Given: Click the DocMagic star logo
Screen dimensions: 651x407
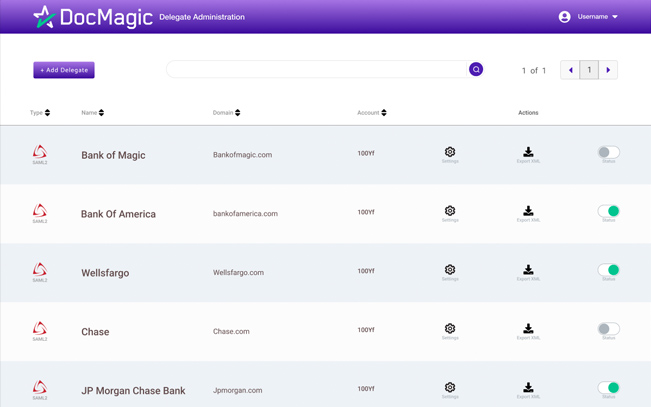Looking at the screenshot, I should point(44,17).
